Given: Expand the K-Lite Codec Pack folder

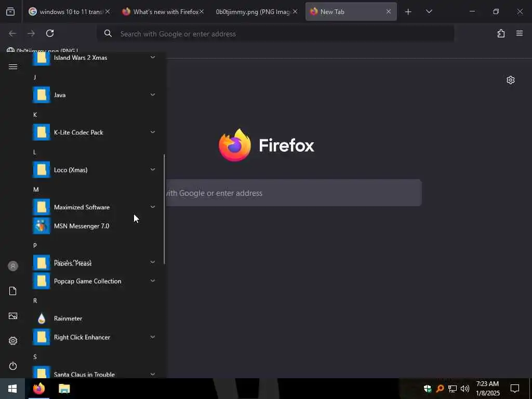Looking at the screenshot, I should pos(95,132).
